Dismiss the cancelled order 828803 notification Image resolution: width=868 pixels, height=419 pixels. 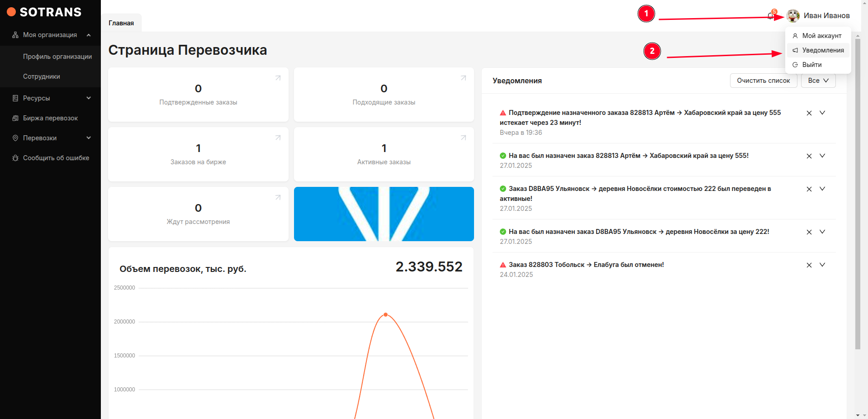click(x=809, y=265)
